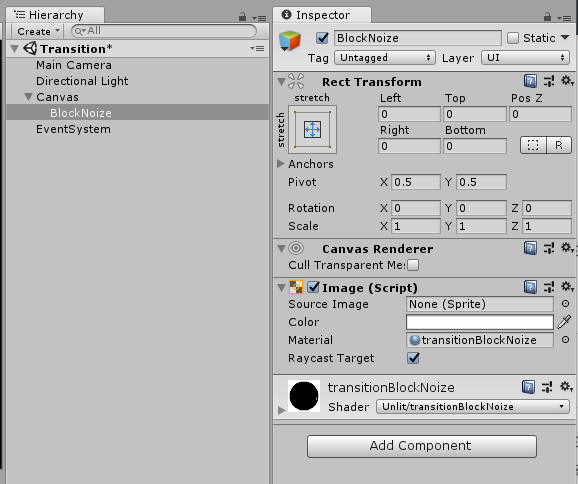Image resolution: width=578 pixels, height=484 pixels.
Task: Click the Pivot X field
Action: pyautogui.click(x=416, y=182)
